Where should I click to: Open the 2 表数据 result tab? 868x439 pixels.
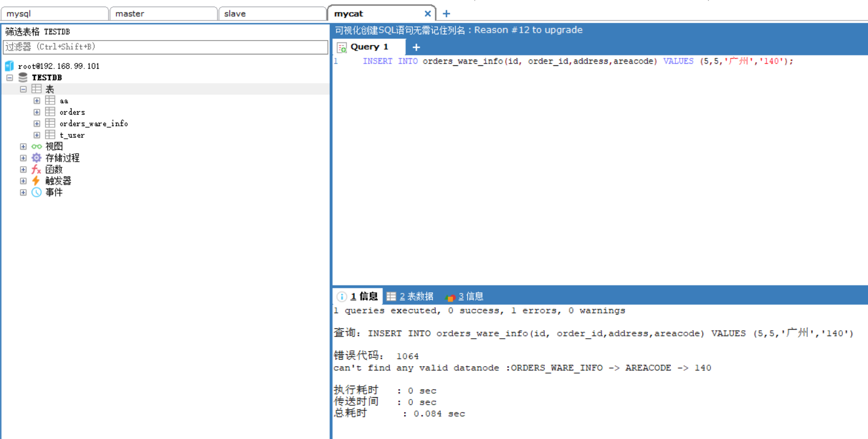(x=410, y=296)
